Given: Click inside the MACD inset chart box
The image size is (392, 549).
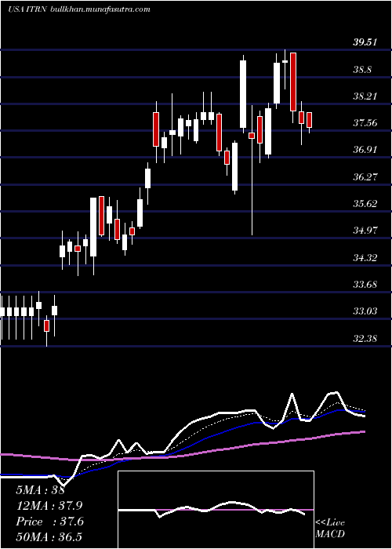Looking at the screenshot, I should pyautogui.click(x=216, y=510).
